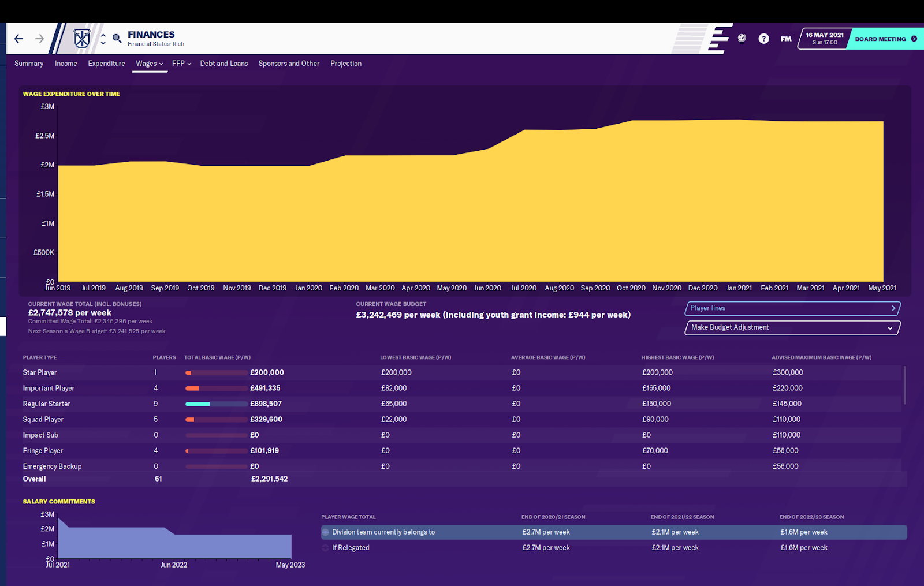Expand the Wages tab dropdown
The width and height of the screenshot is (924, 586).
pos(150,64)
